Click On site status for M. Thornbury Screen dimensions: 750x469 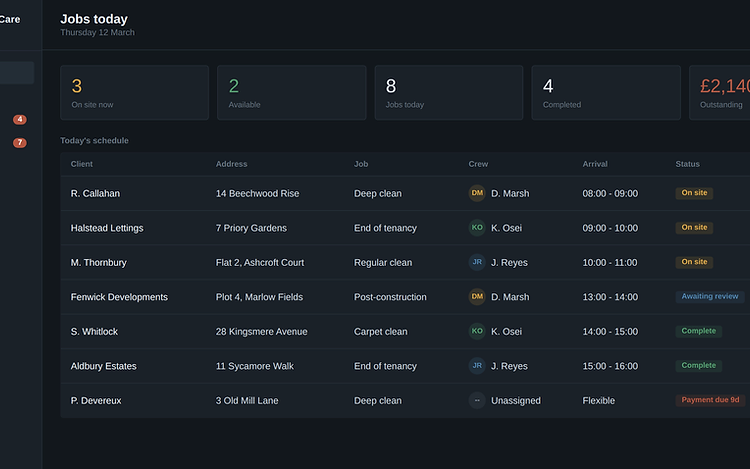pos(694,262)
